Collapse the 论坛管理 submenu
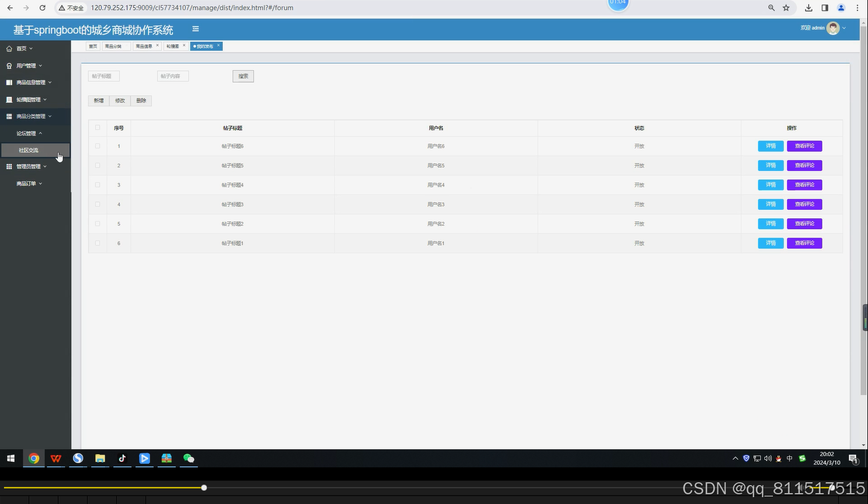The image size is (868, 504). [x=35, y=133]
